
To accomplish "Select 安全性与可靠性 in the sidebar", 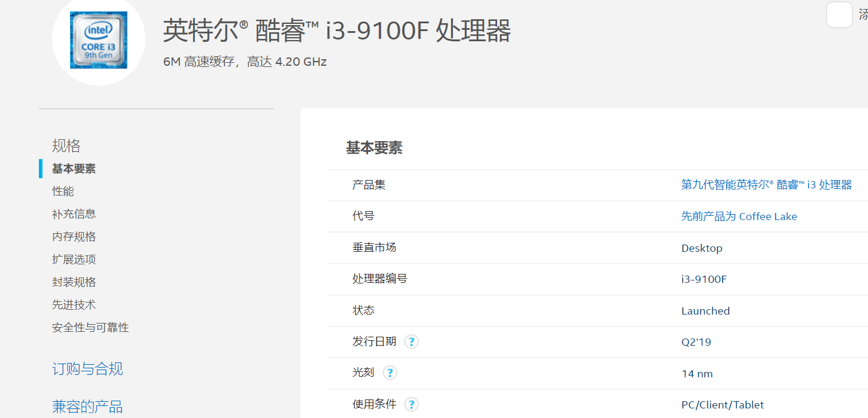I will (90, 328).
